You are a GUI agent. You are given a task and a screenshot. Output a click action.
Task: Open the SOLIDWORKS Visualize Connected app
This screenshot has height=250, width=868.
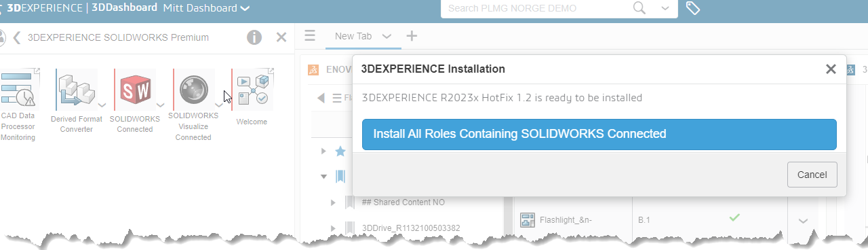(x=194, y=89)
